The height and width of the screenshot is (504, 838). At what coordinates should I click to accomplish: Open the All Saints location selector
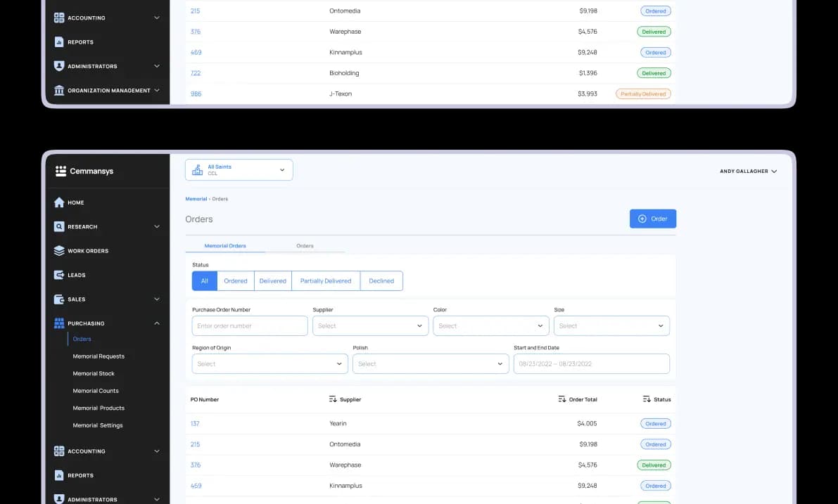pyautogui.click(x=239, y=170)
